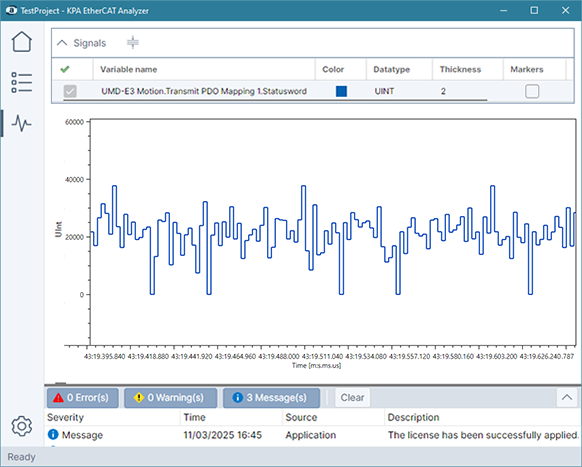The image size is (582, 467).
Task: Select the license successfully applied message text
Action: click(483, 435)
